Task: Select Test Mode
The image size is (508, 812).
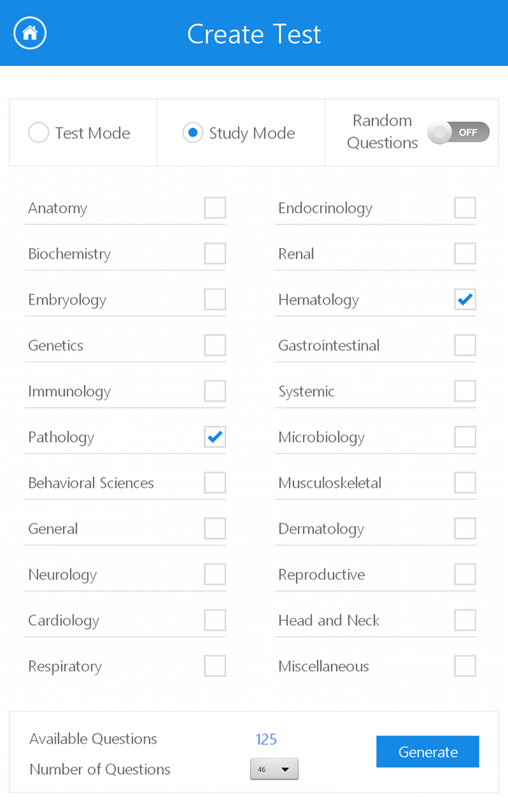Action: (38, 133)
